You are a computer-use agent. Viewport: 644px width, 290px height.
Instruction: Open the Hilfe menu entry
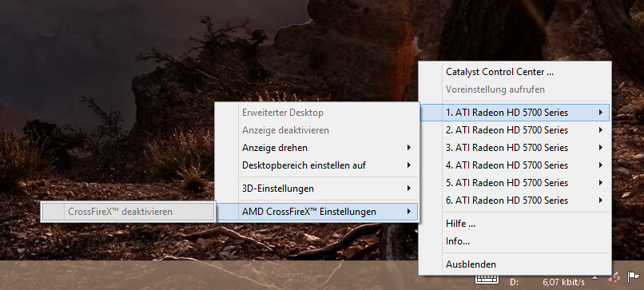[x=515, y=224]
